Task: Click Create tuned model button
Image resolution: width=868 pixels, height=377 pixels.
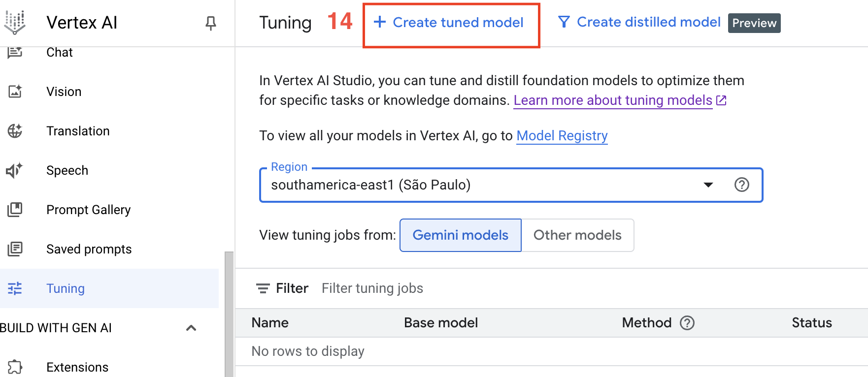Action: [449, 23]
